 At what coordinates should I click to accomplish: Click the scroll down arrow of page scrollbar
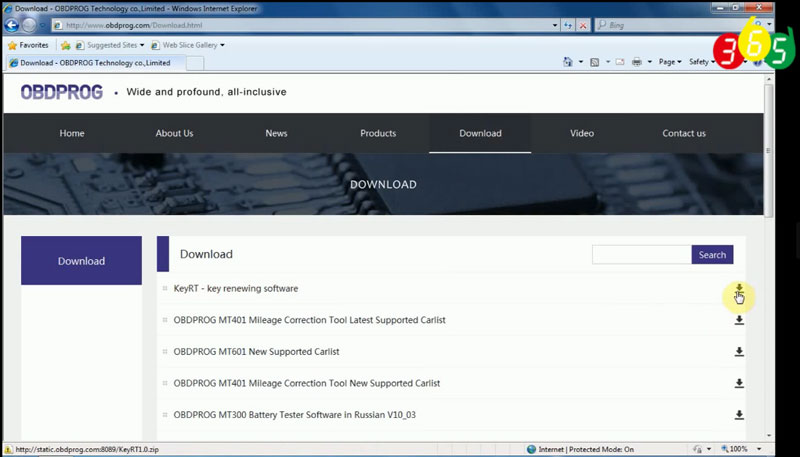point(769,437)
